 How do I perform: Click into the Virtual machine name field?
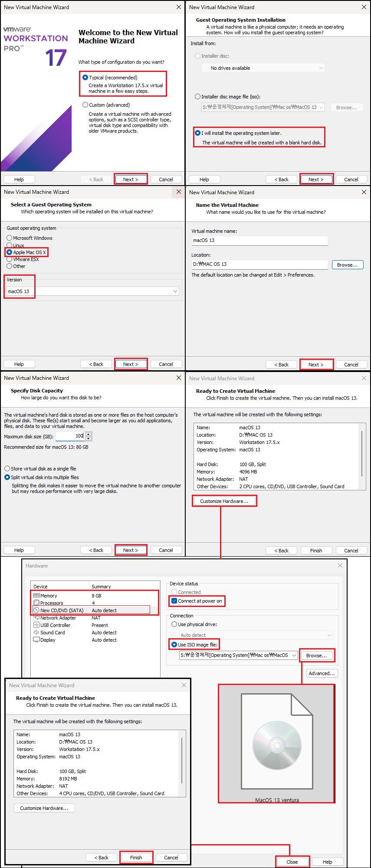259,240
